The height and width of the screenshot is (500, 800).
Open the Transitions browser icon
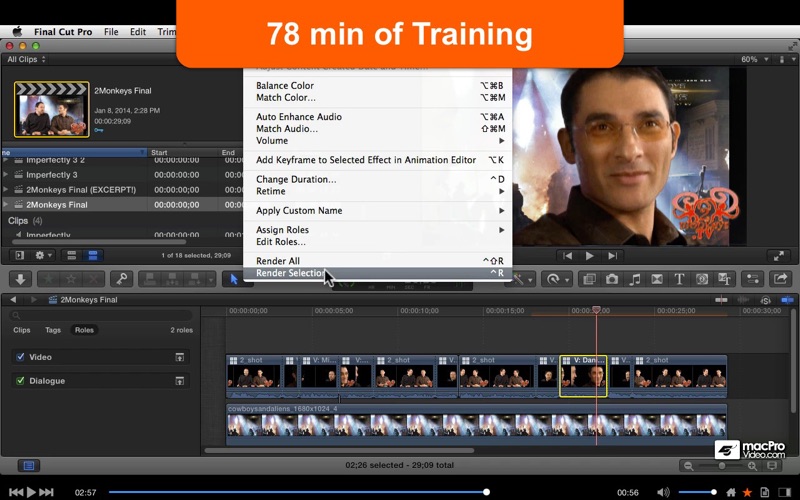click(657, 279)
